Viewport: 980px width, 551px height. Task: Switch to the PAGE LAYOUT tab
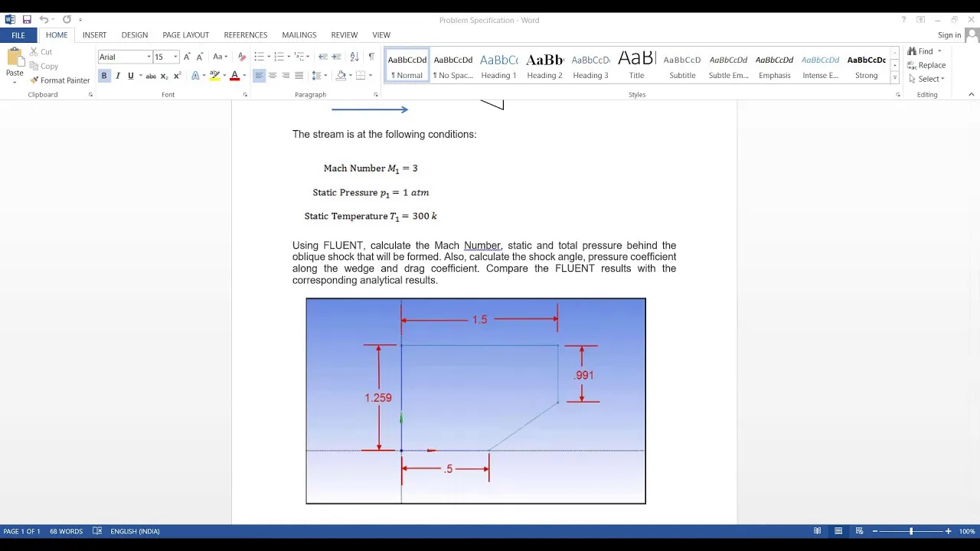(185, 35)
